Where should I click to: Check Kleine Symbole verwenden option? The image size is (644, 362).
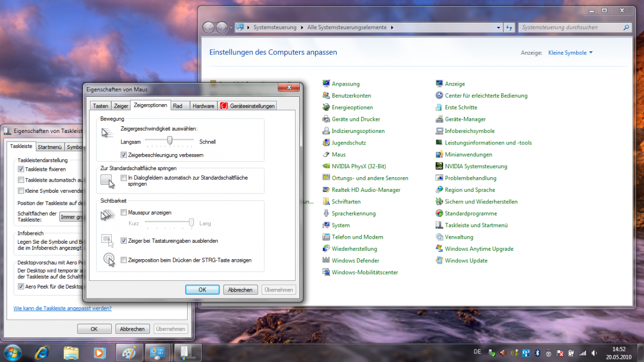coord(21,191)
